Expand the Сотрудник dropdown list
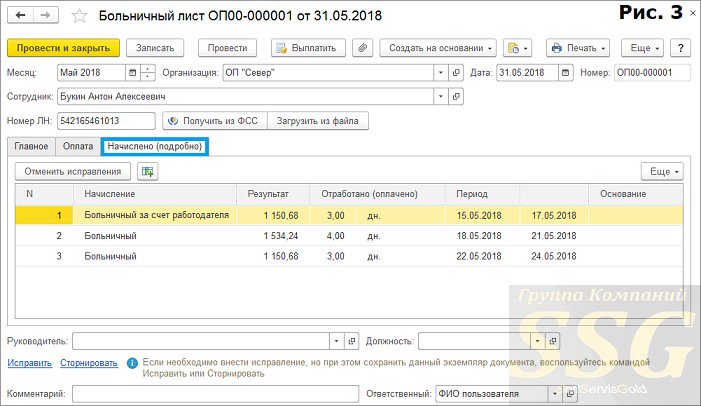This screenshot has width=701, height=406. 440,97
